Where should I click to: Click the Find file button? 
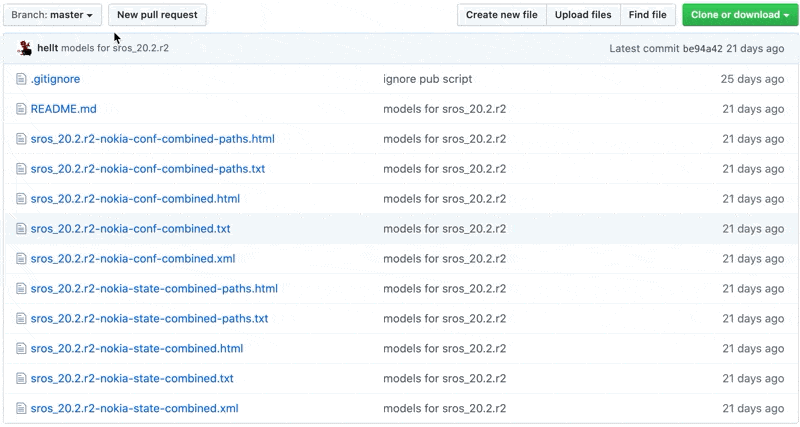647,15
